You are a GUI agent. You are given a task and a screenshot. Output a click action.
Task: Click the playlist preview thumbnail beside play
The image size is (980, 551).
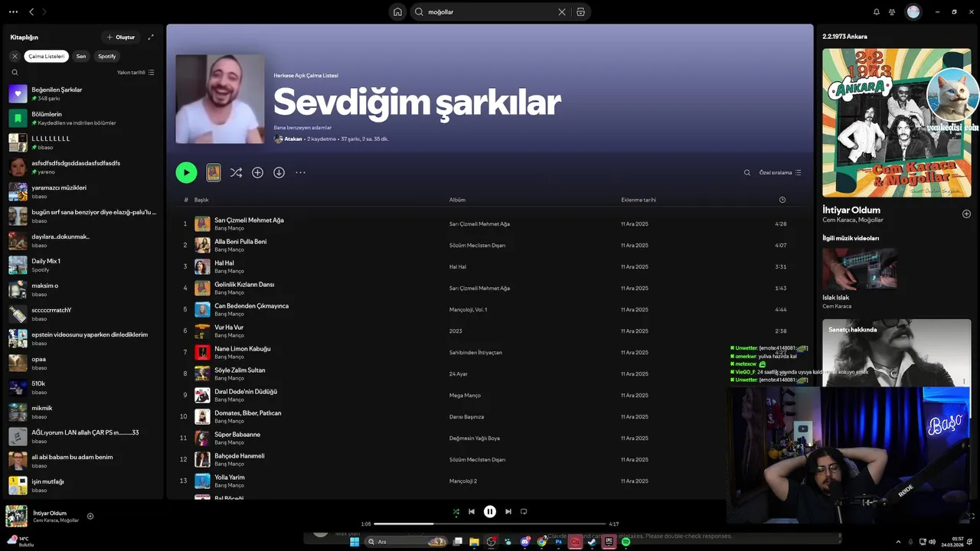214,173
